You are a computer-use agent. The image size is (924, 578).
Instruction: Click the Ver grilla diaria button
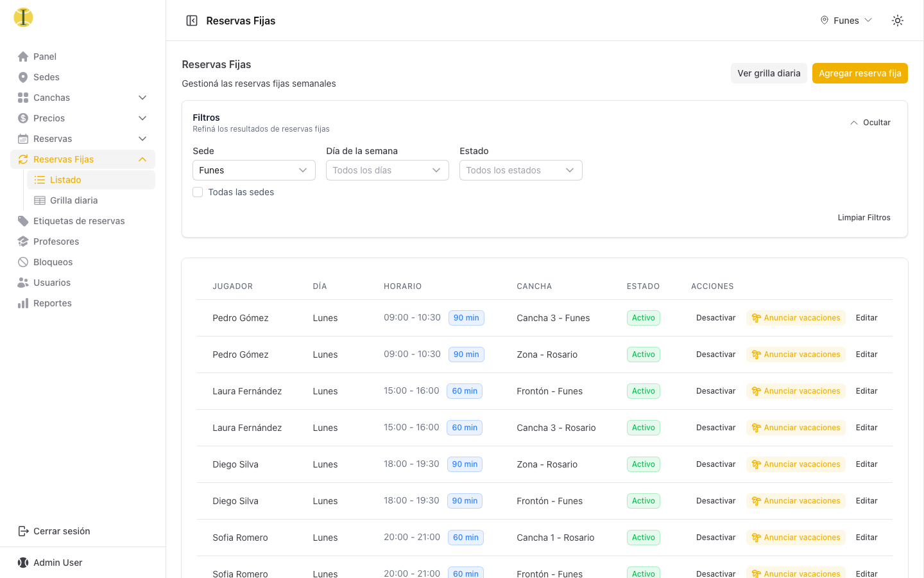tap(769, 73)
